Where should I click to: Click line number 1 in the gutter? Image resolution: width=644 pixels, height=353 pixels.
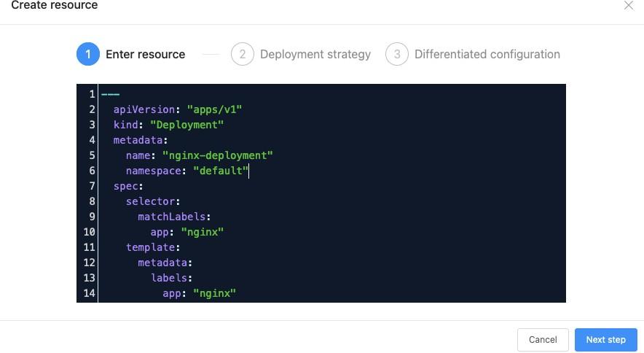click(x=92, y=94)
